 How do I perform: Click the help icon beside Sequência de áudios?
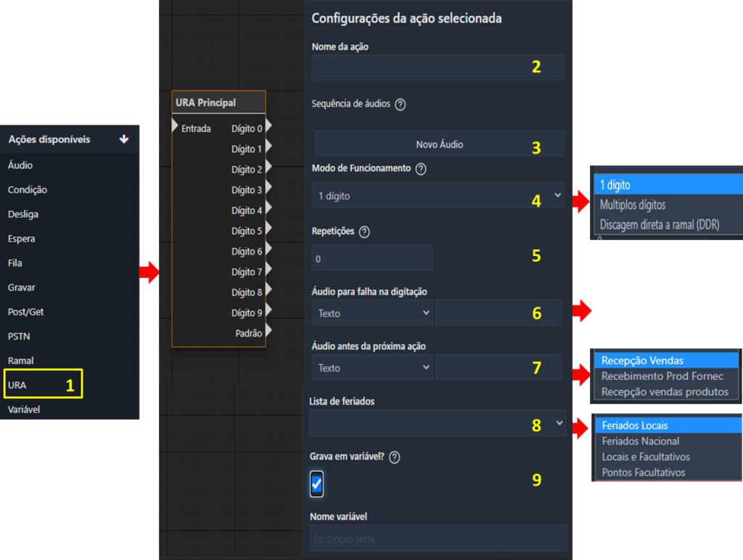pos(401,104)
